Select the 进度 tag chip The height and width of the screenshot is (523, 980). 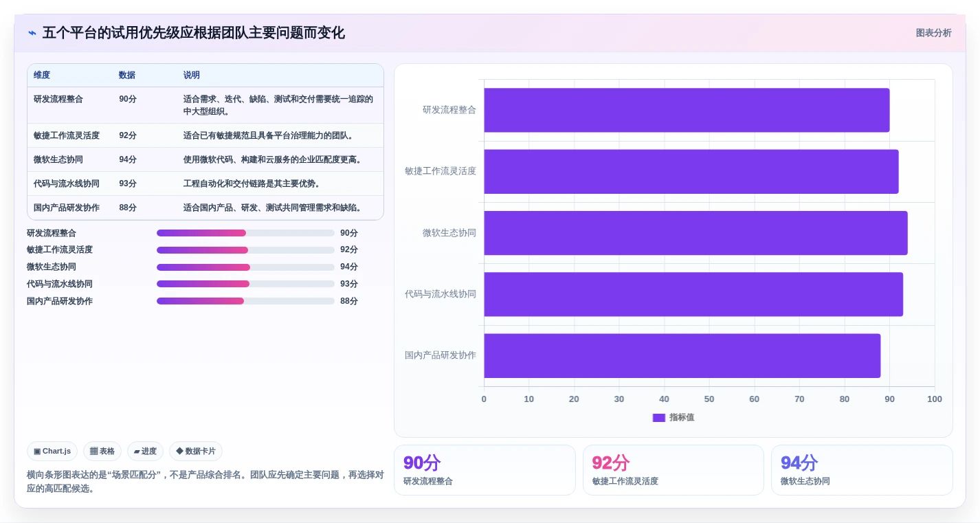pos(145,452)
